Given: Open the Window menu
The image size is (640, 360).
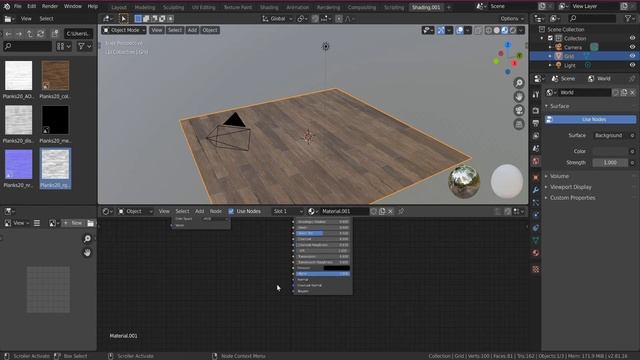Looking at the screenshot, I should point(73,6).
